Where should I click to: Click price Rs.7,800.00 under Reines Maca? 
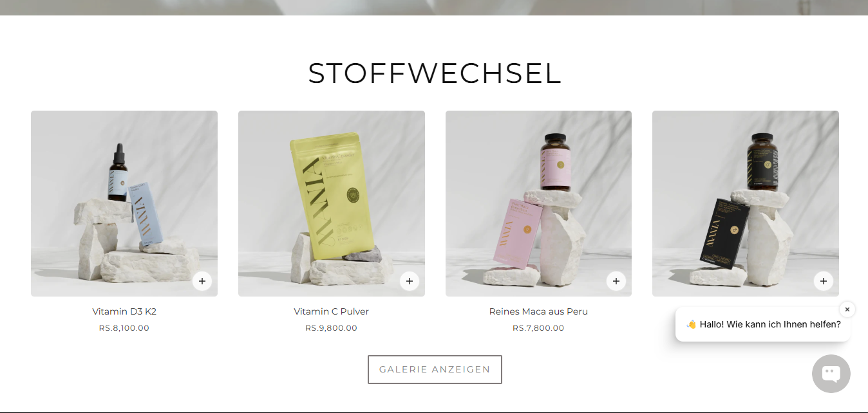[x=538, y=328]
